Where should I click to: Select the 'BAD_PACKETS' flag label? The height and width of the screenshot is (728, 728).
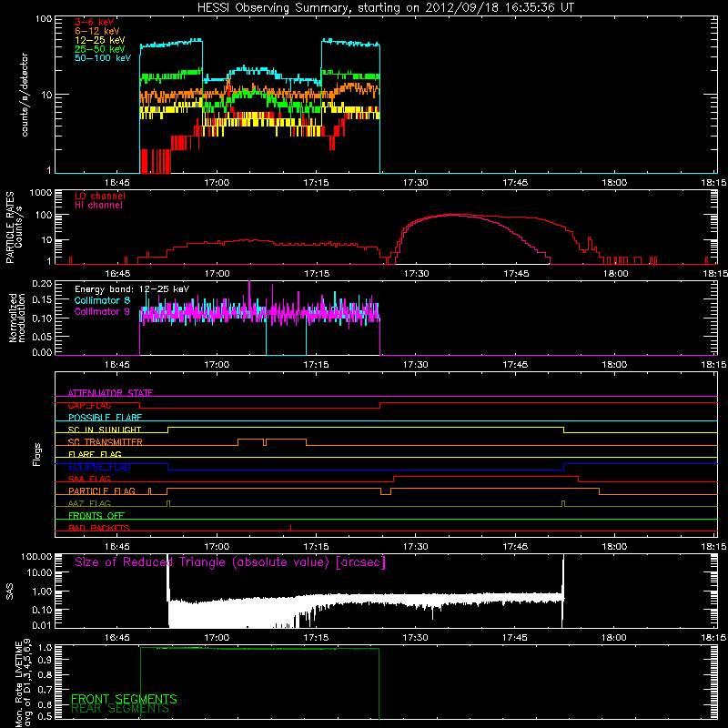tap(99, 529)
